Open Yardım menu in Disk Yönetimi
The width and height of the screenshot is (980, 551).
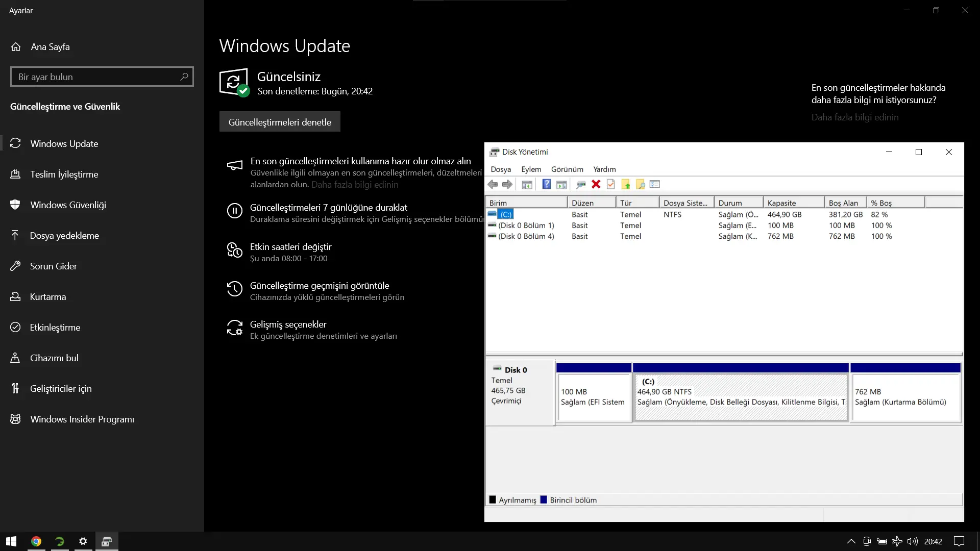pyautogui.click(x=604, y=169)
